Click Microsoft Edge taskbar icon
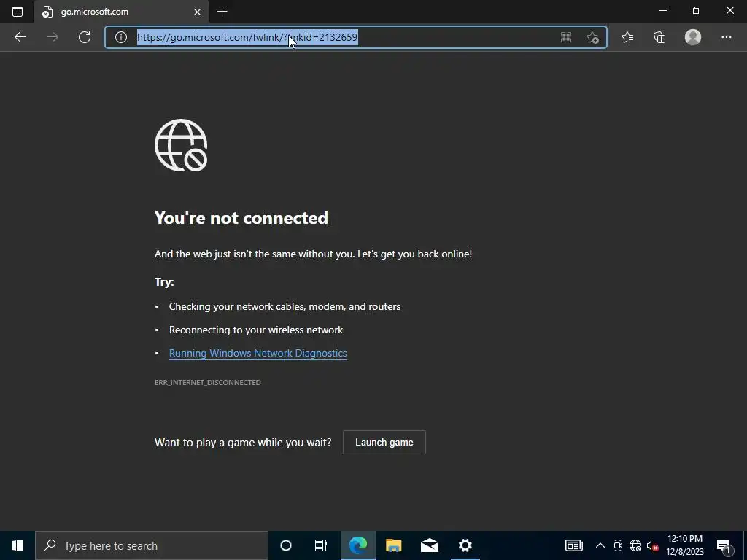The height and width of the screenshot is (560, 747). [x=358, y=545]
